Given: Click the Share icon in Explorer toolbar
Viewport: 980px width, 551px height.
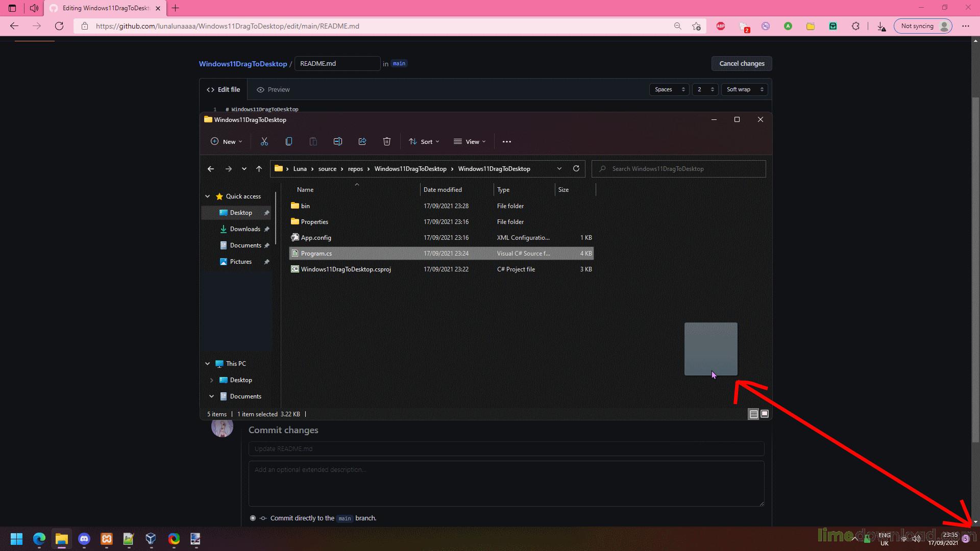Looking at the screenshot, I should [x=362, y=142].
